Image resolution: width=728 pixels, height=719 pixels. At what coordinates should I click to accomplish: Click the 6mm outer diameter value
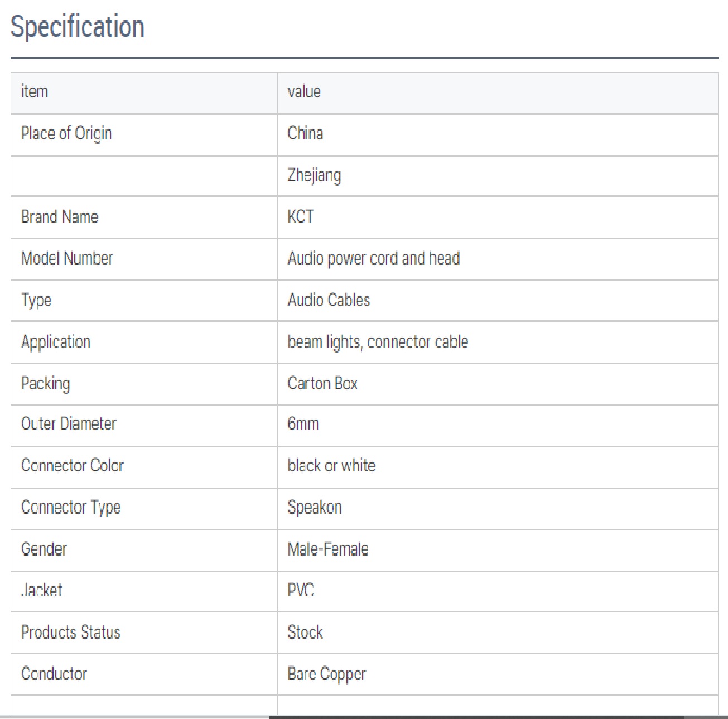[x=303, y=424]
